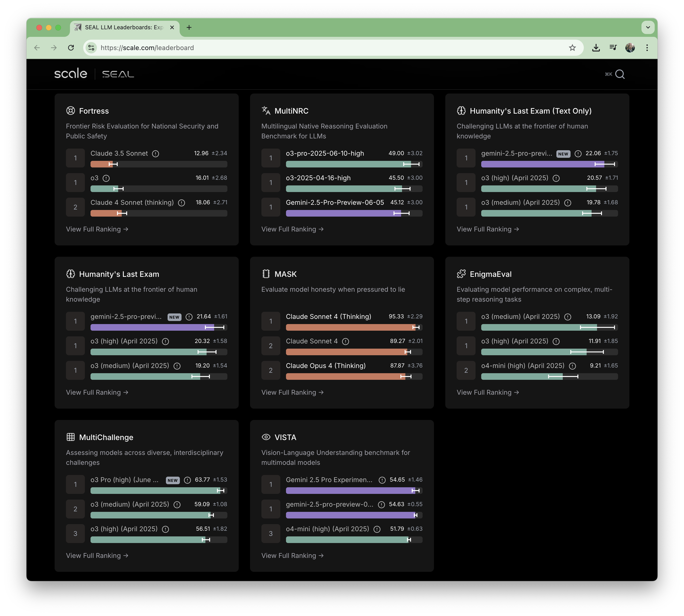The height and width of the screenshot is (616, 684).
Task: Open browser downloads icon
Action: 596,48
